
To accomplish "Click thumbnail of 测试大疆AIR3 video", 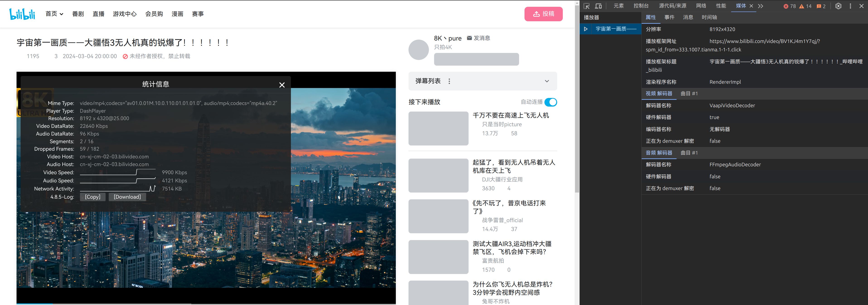I will pos(438,257).
